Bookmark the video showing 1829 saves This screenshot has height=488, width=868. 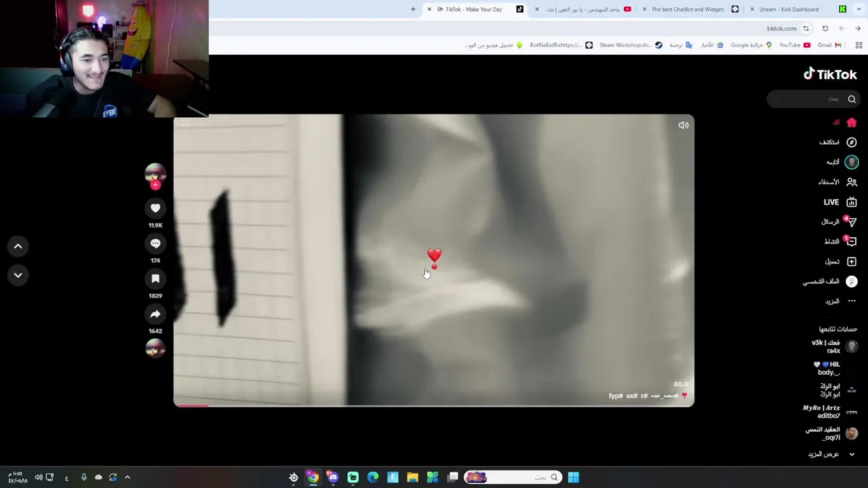coord(155,279)
